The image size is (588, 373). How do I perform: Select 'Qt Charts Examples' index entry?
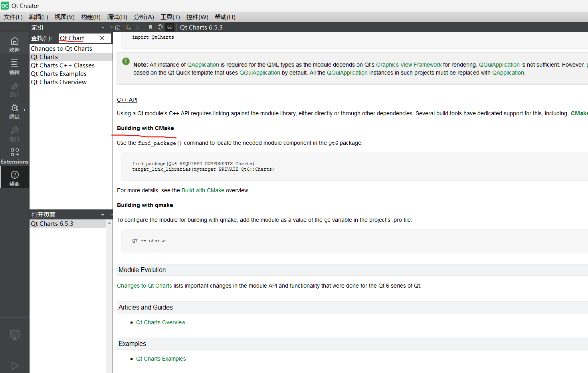point(71,74)
